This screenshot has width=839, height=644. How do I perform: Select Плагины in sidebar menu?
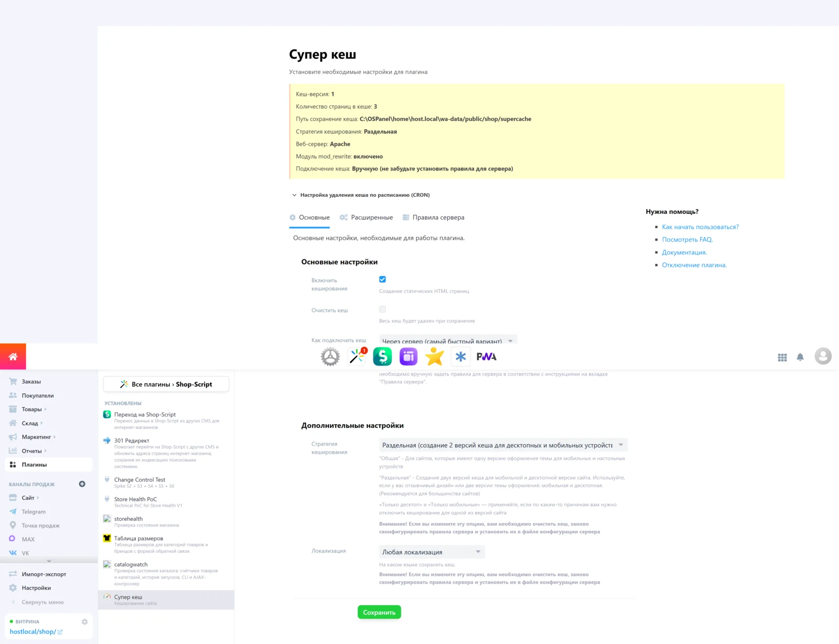pyautogui.click(x=49, y=465)
